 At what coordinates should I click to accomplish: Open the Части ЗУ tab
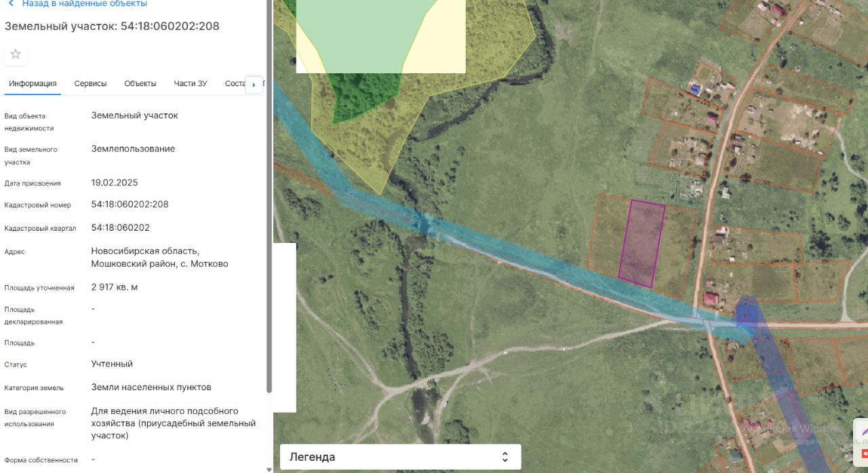click(x=191, y=83)
